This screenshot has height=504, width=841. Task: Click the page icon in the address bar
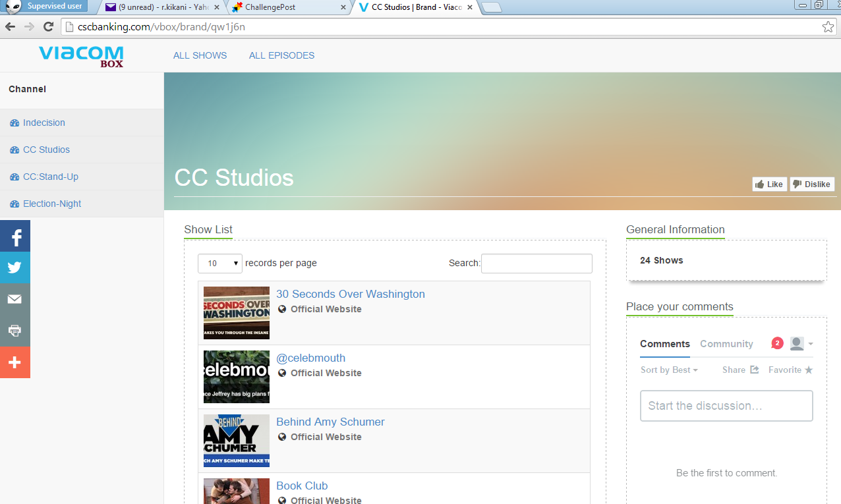pos(69,27)
